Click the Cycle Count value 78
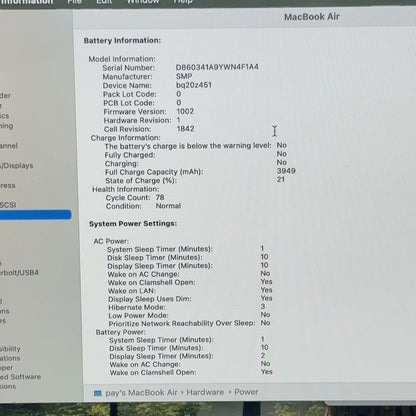The width and height of the screenshot is (416, 416). coord(160,197)
